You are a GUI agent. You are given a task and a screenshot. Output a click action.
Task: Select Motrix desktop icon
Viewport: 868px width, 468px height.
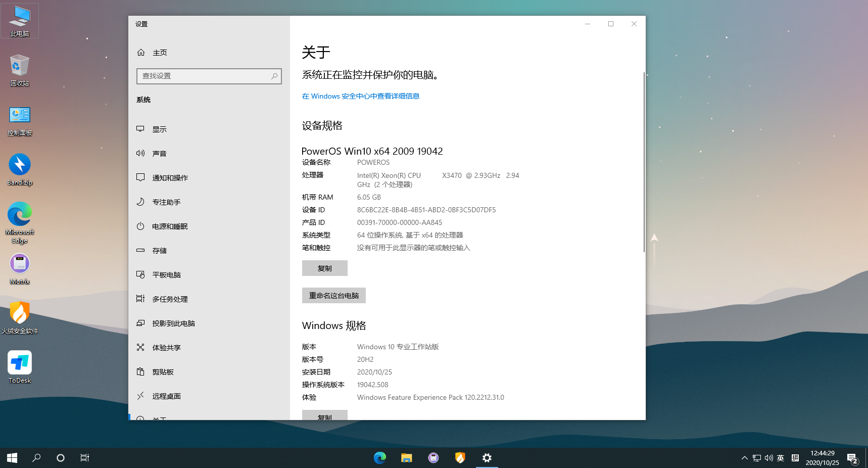pos(20,269)
